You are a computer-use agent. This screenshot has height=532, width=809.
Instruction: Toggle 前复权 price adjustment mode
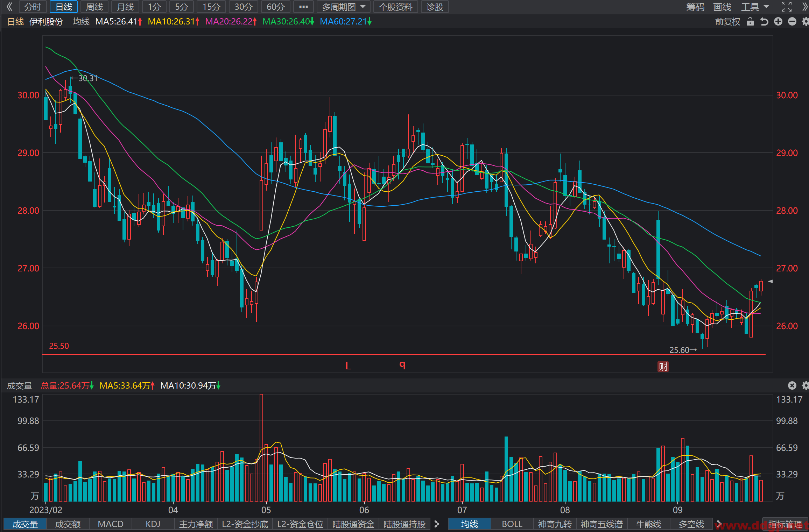click(x=727, y=22)
